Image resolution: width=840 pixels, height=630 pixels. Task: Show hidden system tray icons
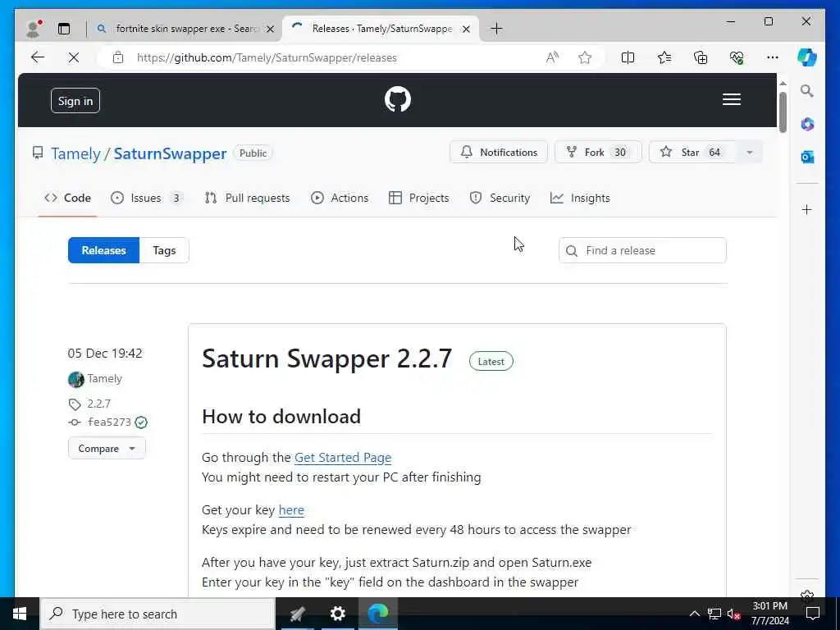(694, 614)
